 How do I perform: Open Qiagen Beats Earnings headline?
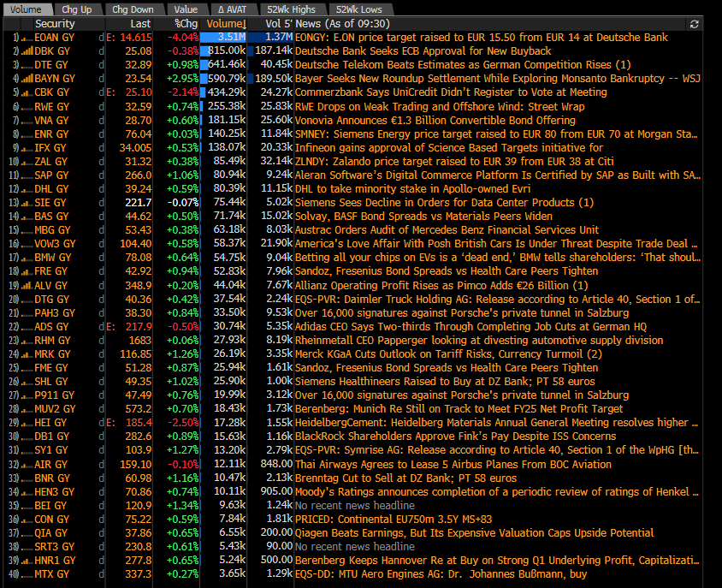click(x=474, y=533)
